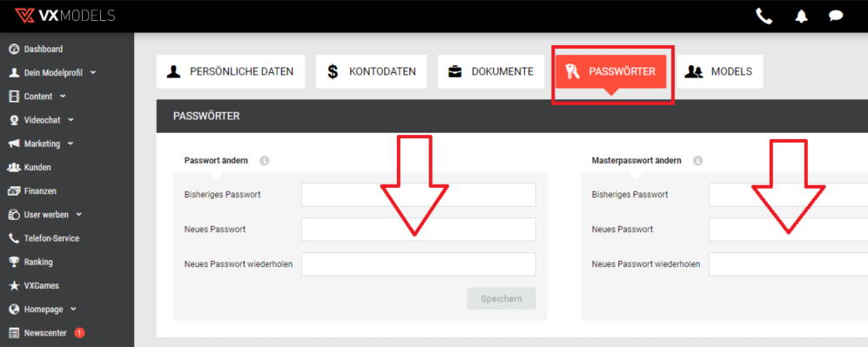Viewport: 868px width, 347px height.
Task: Click the Passwort ändern heading
Action: 216,161
